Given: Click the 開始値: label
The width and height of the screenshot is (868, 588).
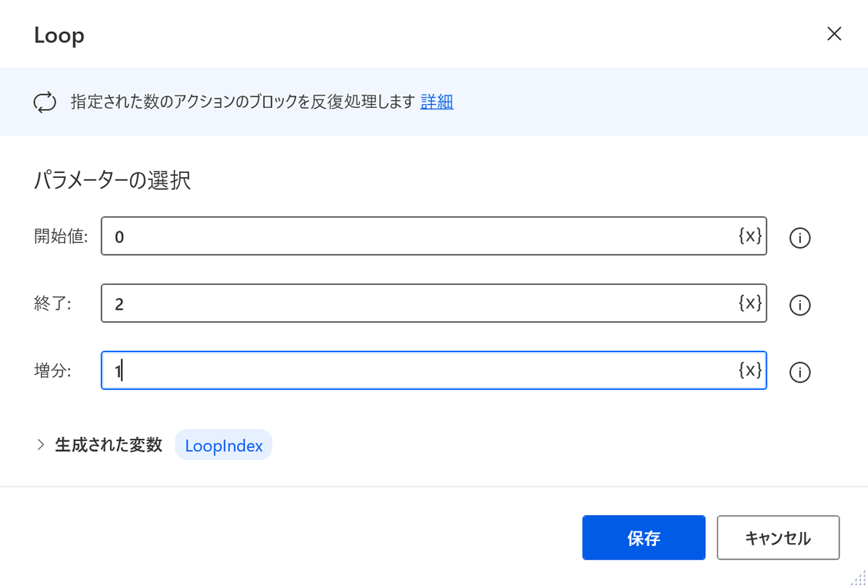Looking at the screenshot, I should pos(61,236).
